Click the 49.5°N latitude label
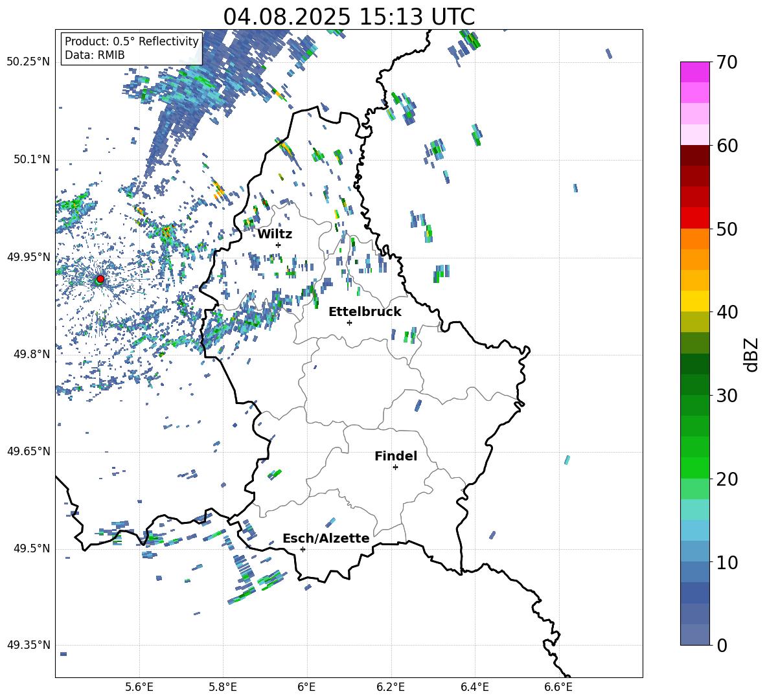 tap(32, 548)
